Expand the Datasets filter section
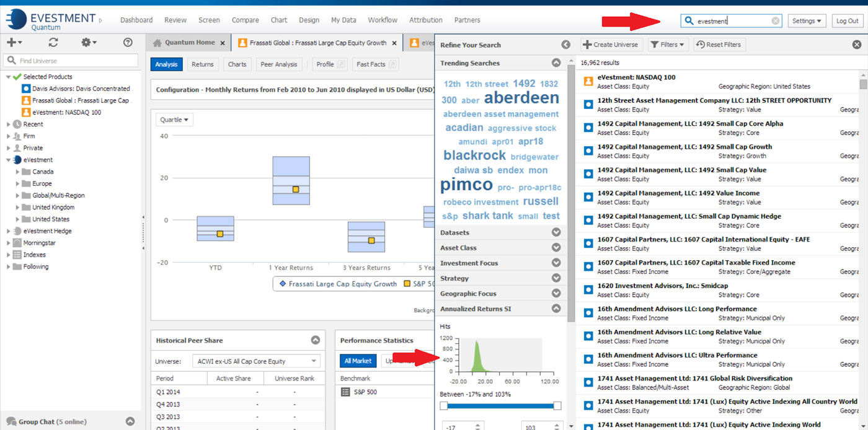This screenshot has width=868, height=430. (556, 232)
